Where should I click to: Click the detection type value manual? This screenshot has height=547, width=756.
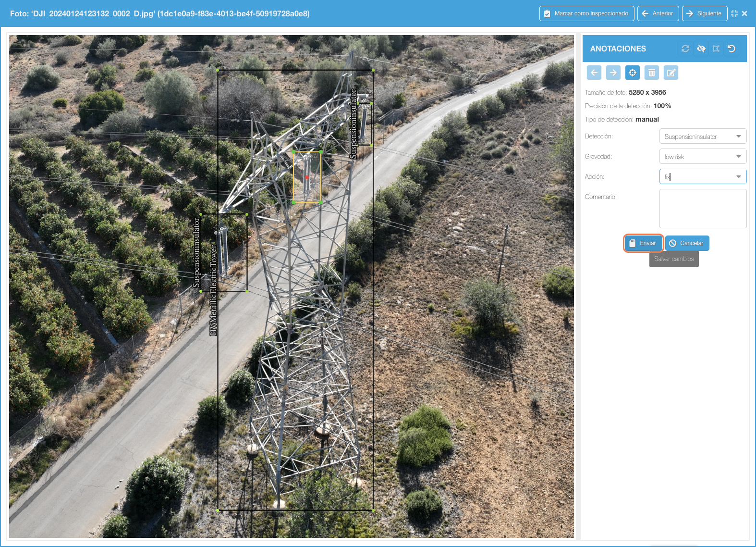[x=647, y=119]
